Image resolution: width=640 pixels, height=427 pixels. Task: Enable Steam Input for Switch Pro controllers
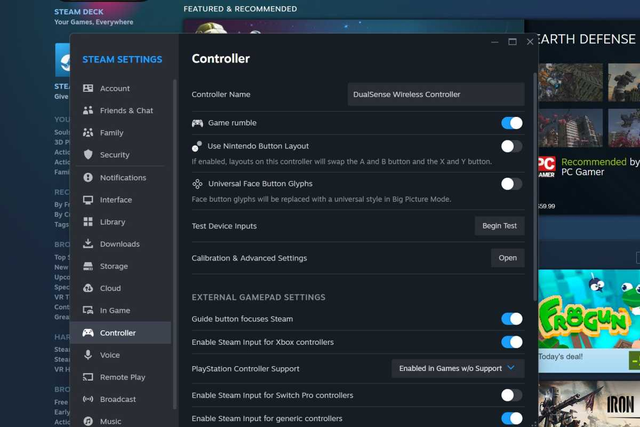(x=512, y=395)
